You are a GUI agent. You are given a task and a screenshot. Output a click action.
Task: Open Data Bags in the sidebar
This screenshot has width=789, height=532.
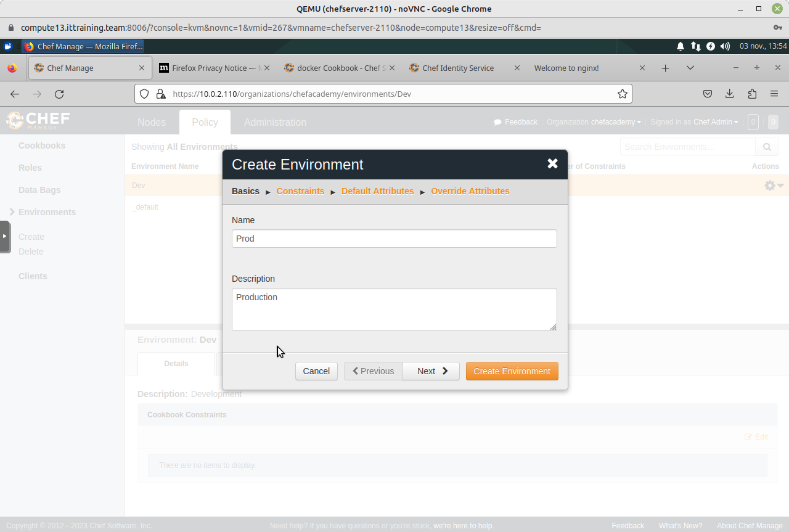pos(39,190)
